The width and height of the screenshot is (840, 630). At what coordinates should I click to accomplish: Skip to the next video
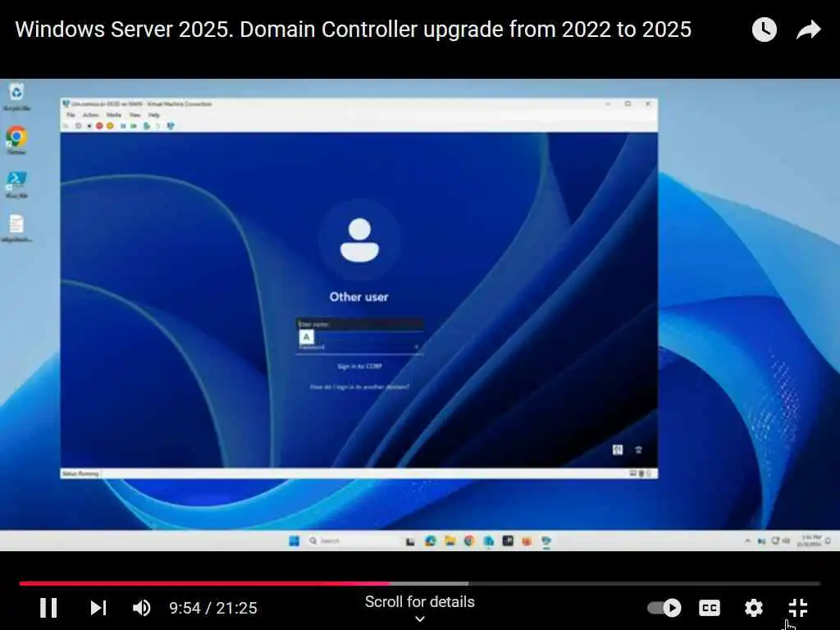[98, 608]
